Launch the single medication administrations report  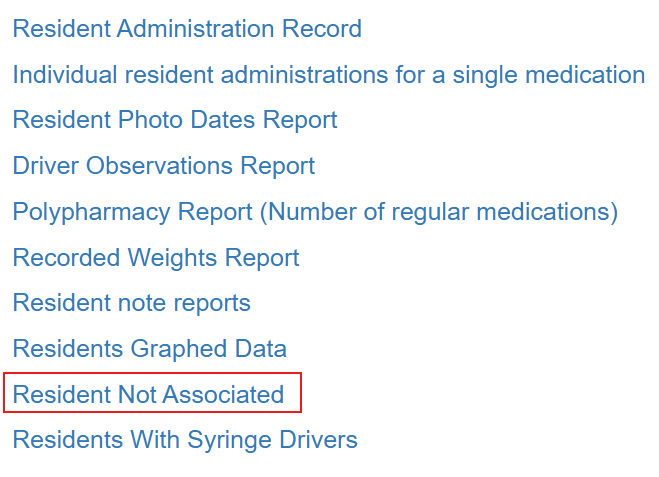(329, 75)
